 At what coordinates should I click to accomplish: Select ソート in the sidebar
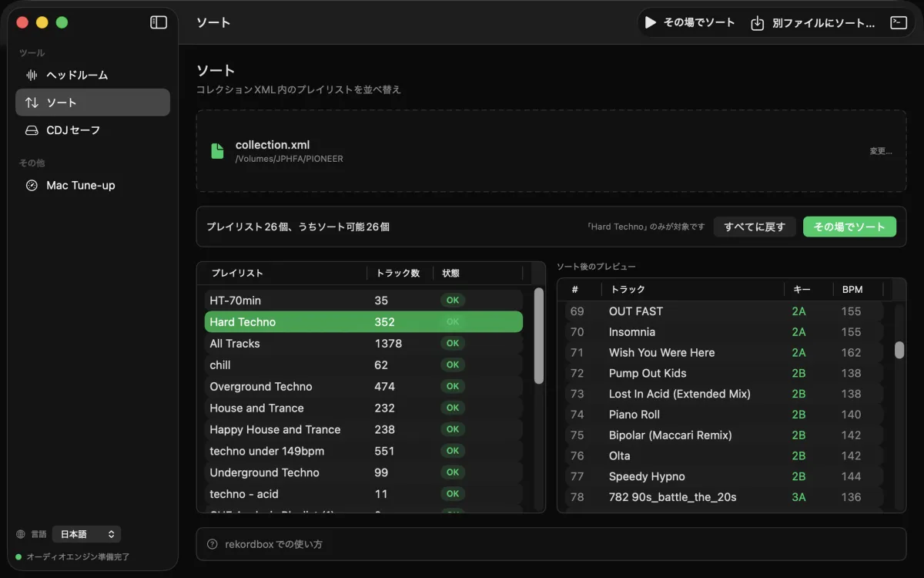(x=92, y=102)
